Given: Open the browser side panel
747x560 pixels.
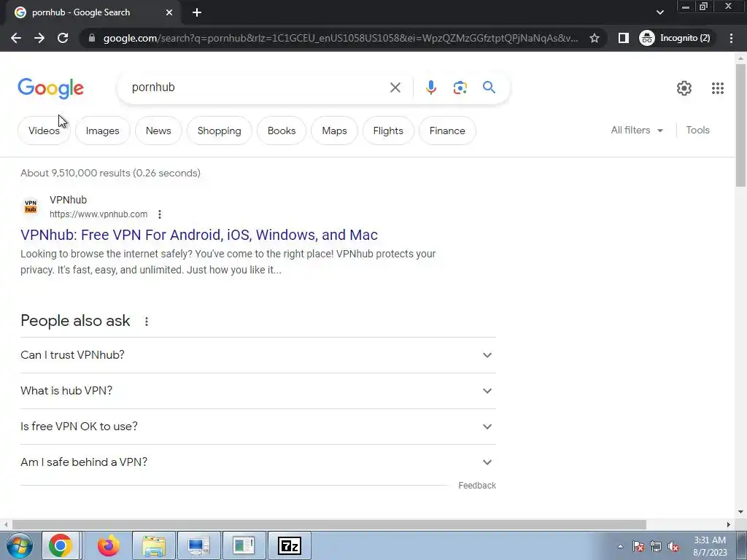Looking at the screenshot, I should (x=623, y=38).
